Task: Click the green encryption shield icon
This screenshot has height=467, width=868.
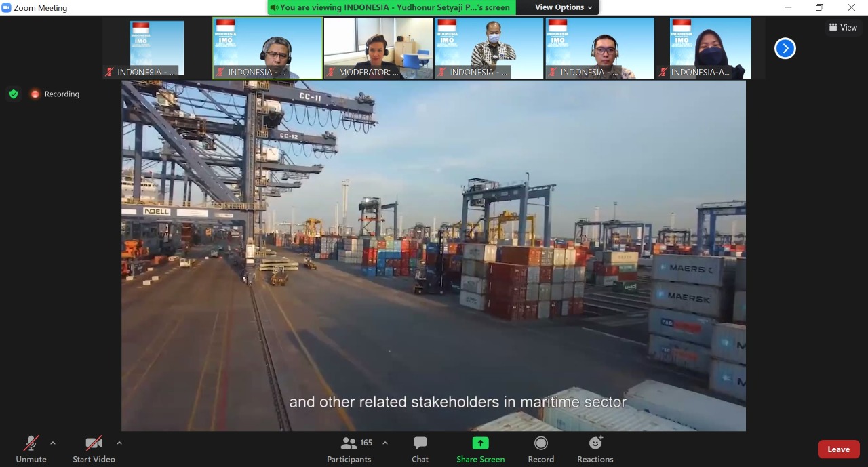Action: pos(14,94)
